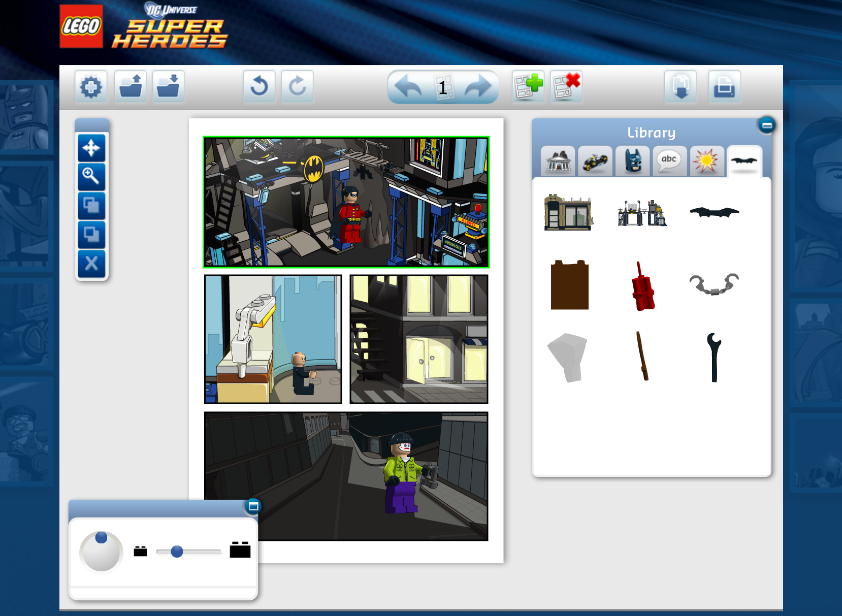Click the X delete tool
This screenshot has height=616, width=842.
point(91,264)
